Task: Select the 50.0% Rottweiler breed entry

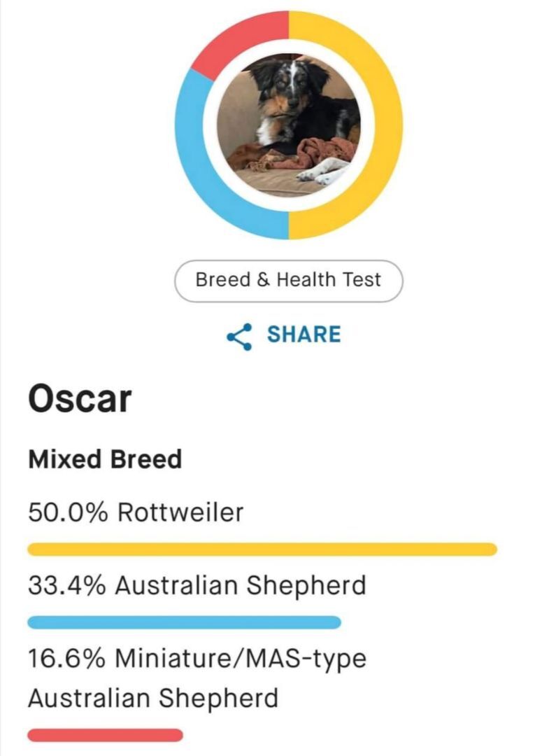Action: pyautogui.click(x=136, y=512)
